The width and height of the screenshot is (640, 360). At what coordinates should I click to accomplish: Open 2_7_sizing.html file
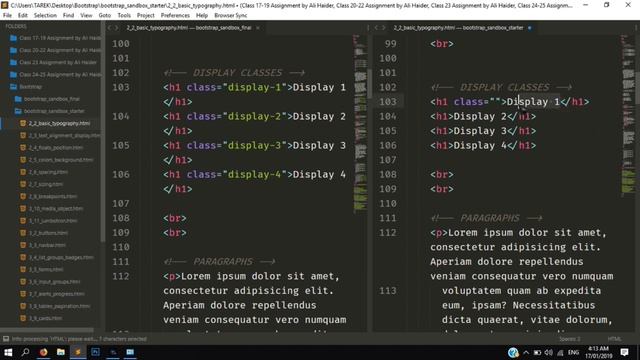click(42, 184)
